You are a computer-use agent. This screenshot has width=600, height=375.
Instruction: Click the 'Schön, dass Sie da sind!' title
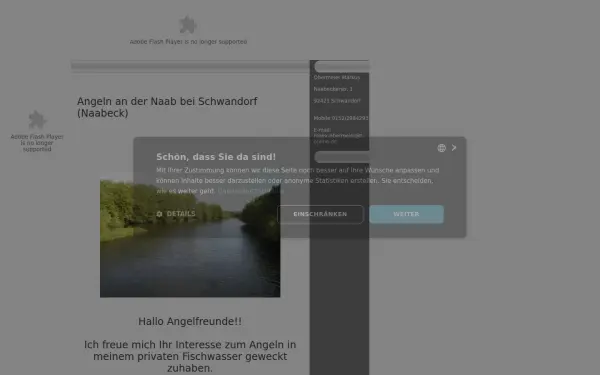tap(216, 157)
